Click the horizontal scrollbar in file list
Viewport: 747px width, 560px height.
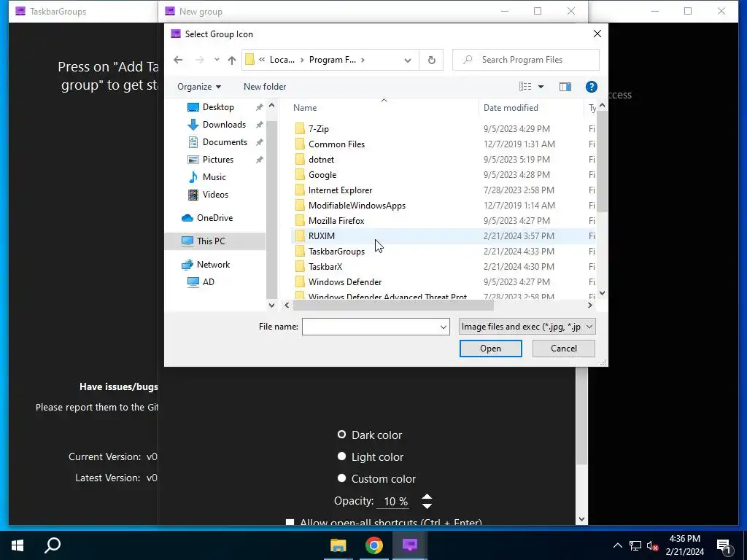[x=393, y=306]
